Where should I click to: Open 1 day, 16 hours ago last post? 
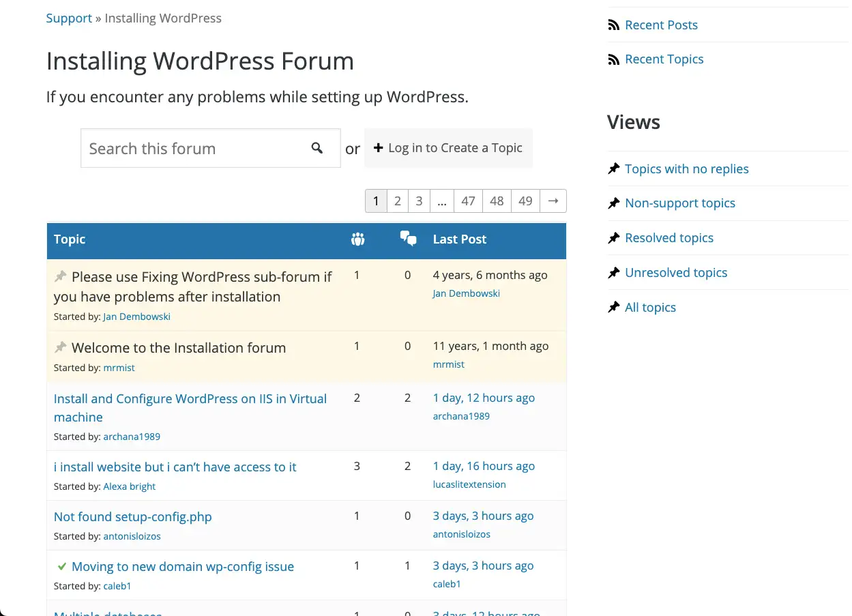[484, 466]
